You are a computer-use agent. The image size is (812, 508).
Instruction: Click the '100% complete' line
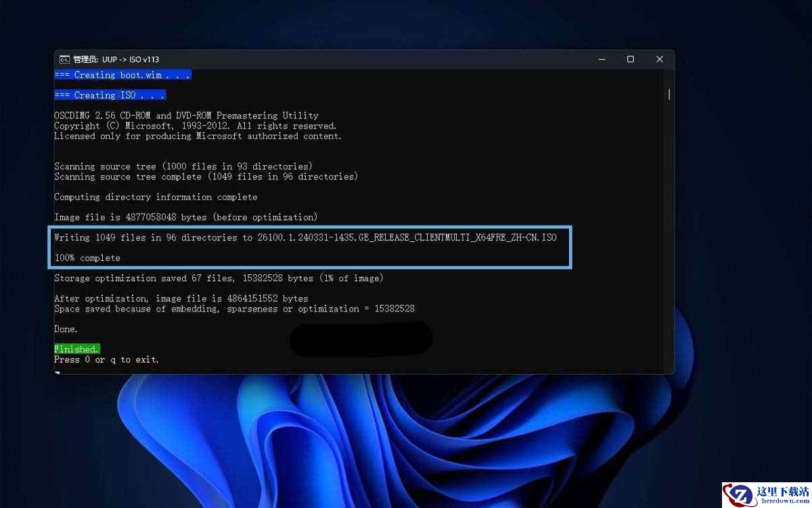pyautogui.click(x=87, y=258)
